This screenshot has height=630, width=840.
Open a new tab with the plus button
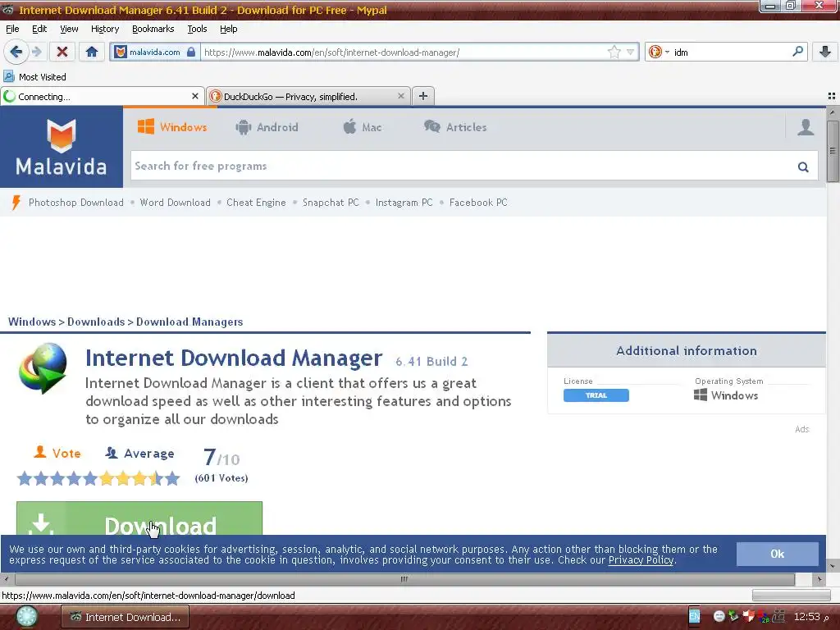point(423,96)
